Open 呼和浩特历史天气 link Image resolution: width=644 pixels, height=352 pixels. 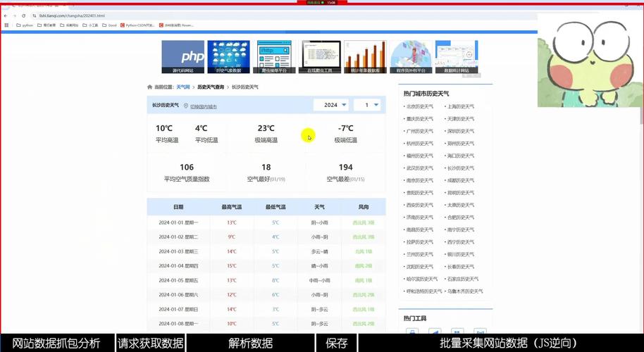[424, 291]
